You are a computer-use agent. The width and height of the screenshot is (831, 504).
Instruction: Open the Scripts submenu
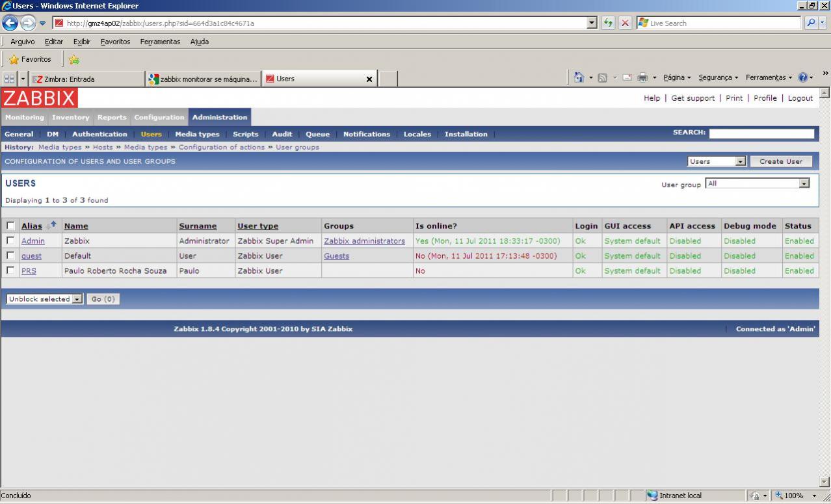[x=245, y=134]
